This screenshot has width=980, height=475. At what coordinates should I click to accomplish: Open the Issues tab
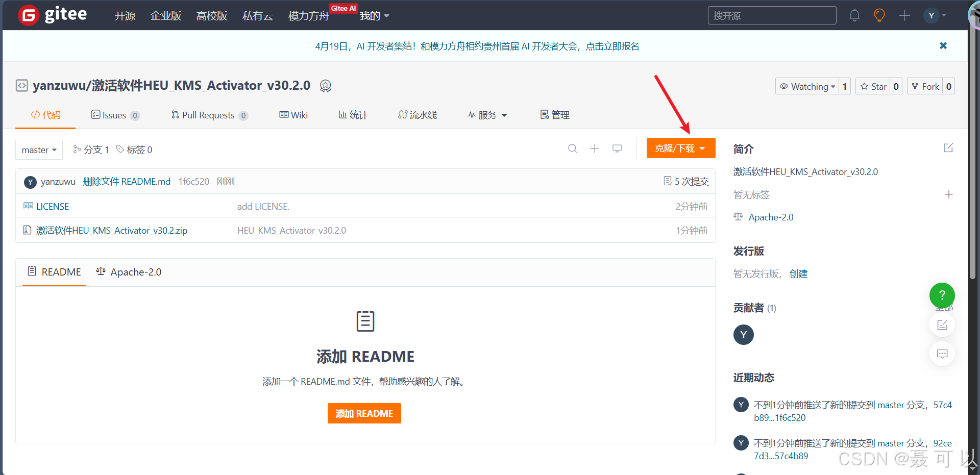[x=115, y=115]
